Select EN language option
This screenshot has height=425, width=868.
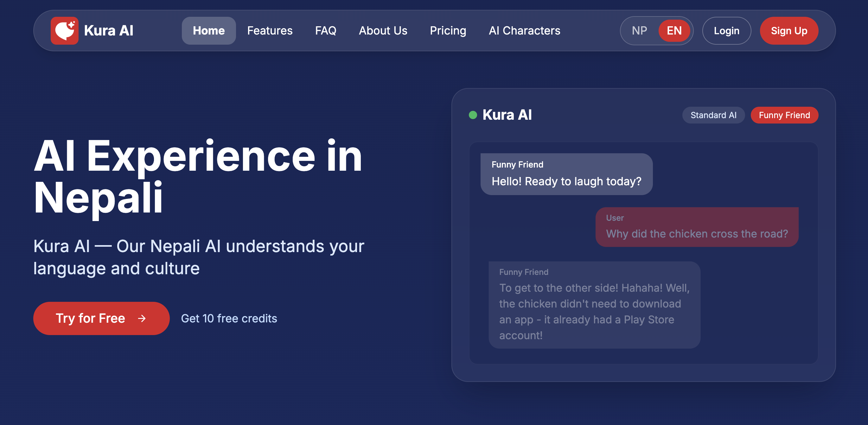(x=674, y=31)
